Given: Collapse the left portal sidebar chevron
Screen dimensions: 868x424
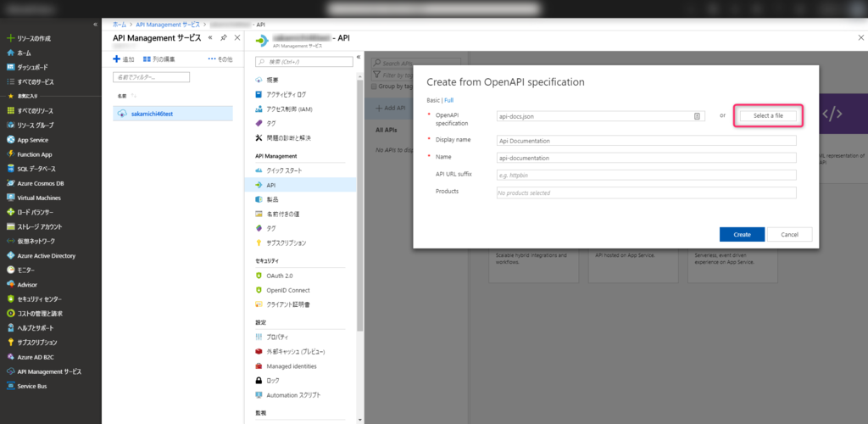Looking at the screenshot, I should [95, 25].
